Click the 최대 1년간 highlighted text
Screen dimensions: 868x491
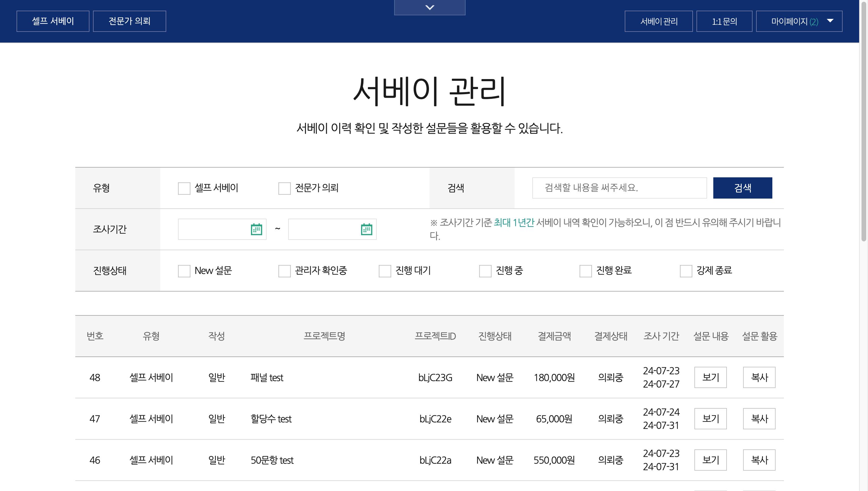pyautogui.click(x=514, y=222)
